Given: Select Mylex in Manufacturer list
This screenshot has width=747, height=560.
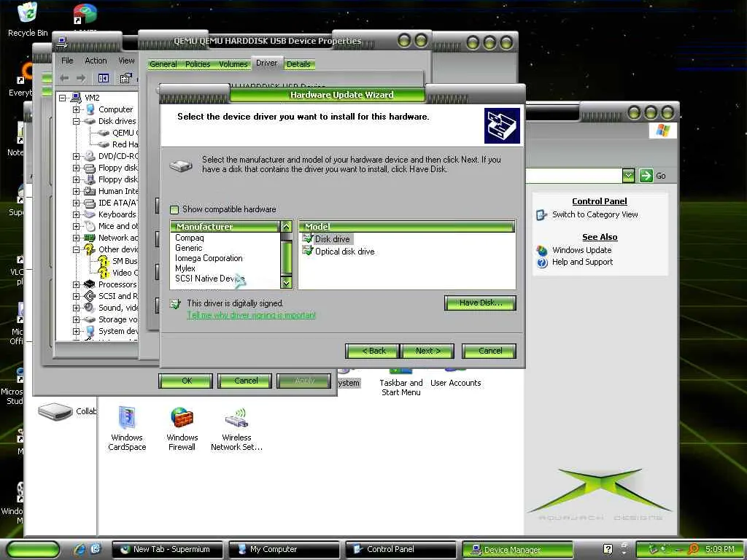Looking at the screenshot, I should click(185, 268).
